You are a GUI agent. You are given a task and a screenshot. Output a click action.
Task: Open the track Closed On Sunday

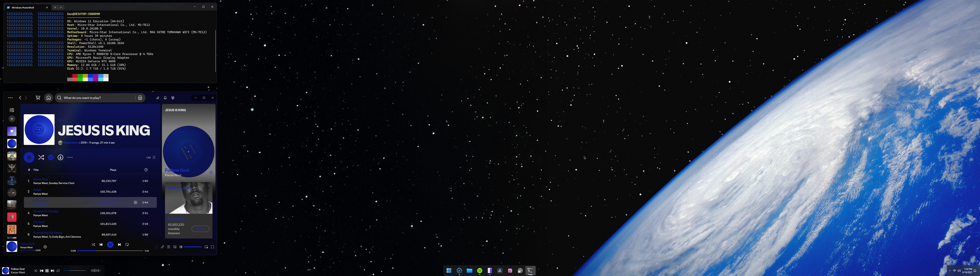(x=46, y=211)
